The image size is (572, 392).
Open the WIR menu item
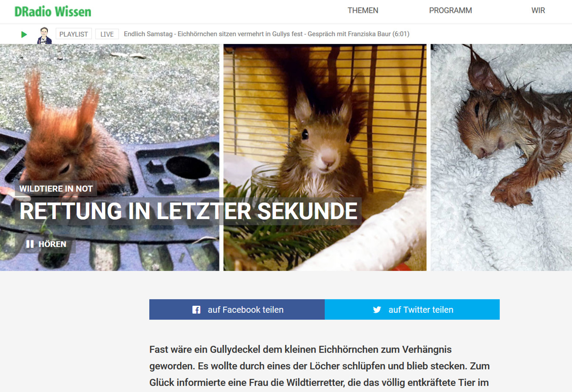(538, 11)
